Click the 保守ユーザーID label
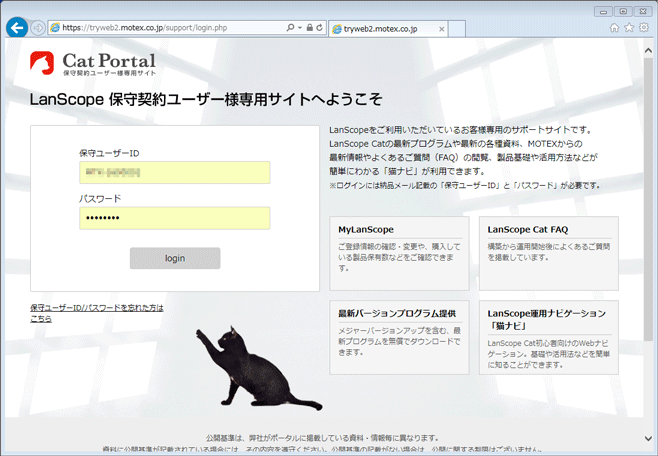 coord(109,153)
